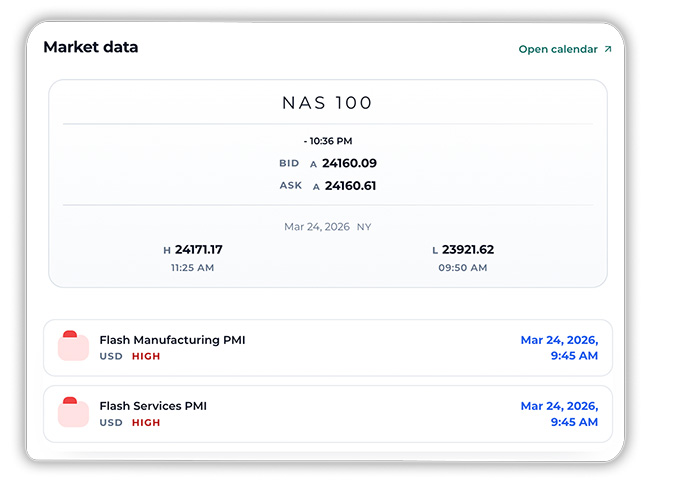Click the Flash Services PMI calendar icon
The width and height of the screenshot is (700, 487).
[73, 413]
